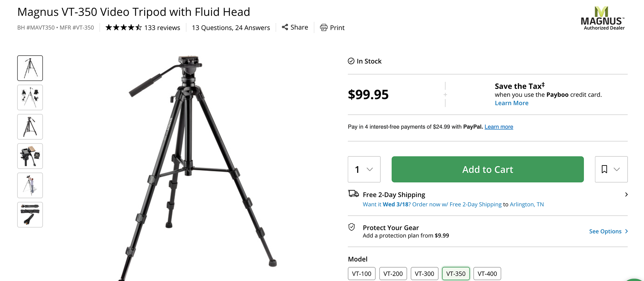Image resolution: width=644 pixels, height=281 pixels.
Task: Click the Magnus Authorized Dealer logo
Action: coord(603,18)
